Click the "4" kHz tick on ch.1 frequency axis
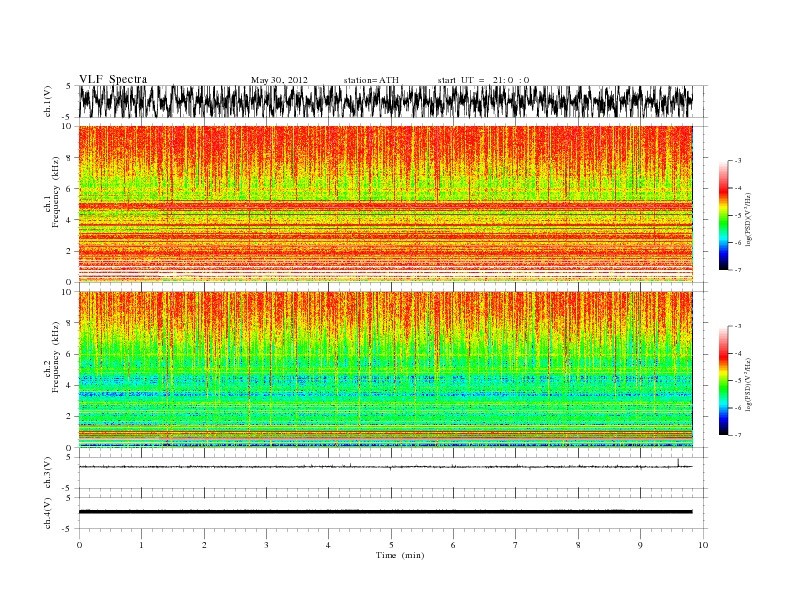The height and width of the screenshot is (612, 792). point(70,220)
